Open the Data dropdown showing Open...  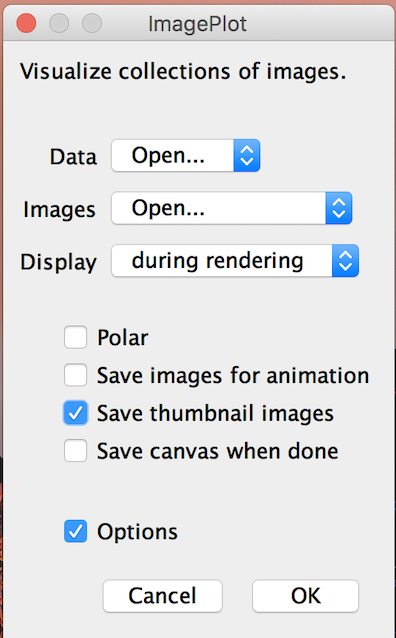pos(186,155)
